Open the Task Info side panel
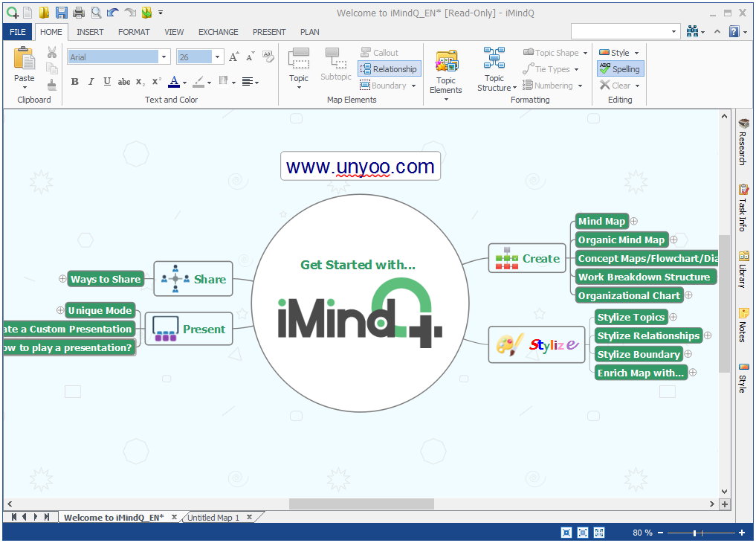Image resolution: width=756 pixels, height=543 pixels. click(x=743, y=208)
